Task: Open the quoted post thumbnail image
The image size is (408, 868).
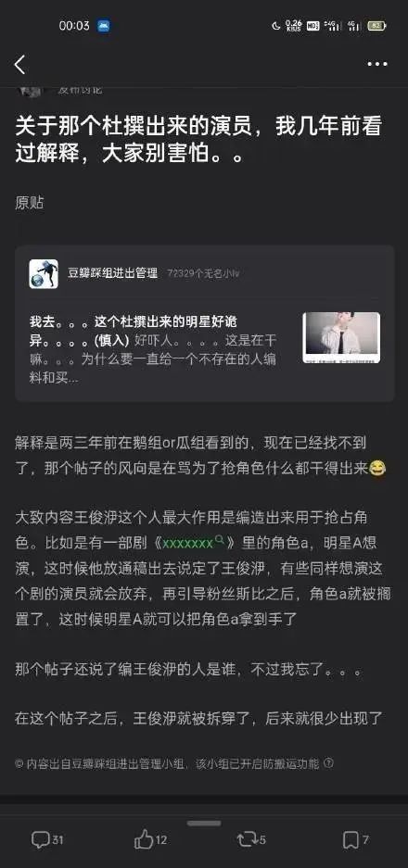Action: (341, 338)
